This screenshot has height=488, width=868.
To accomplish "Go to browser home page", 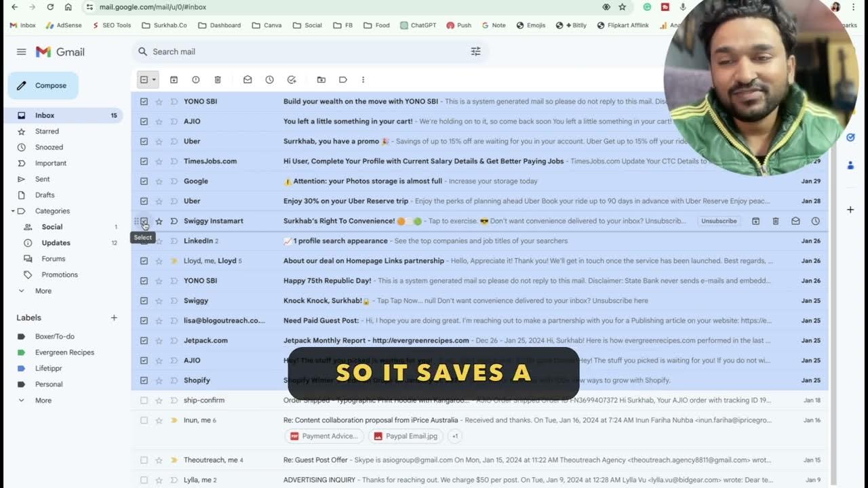I will coord(68,7).
